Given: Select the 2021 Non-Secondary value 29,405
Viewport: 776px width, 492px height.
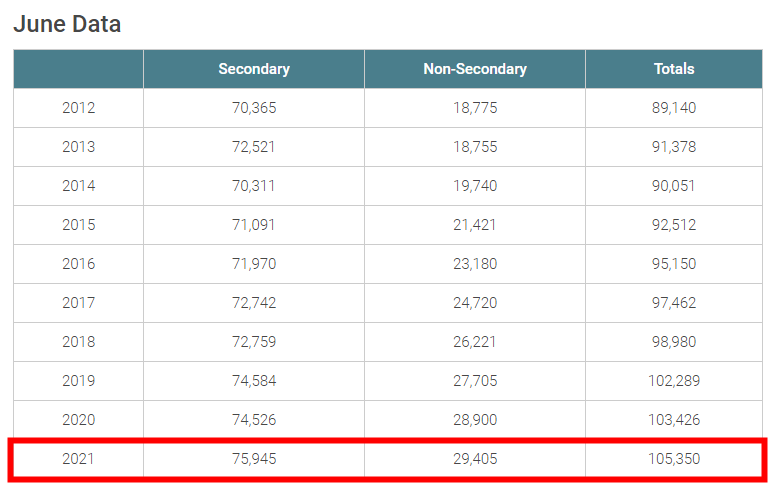Looking at the screenshot, I should (475, 459).
